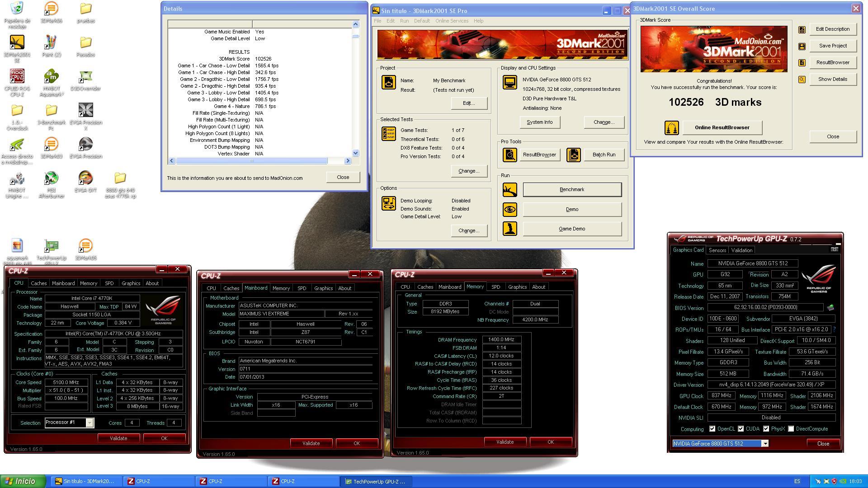Switch to Sensors tab in GPU-Z
The width and height of the screenshot is (868, 488).
pyautogui.click(x=717, y=250)
